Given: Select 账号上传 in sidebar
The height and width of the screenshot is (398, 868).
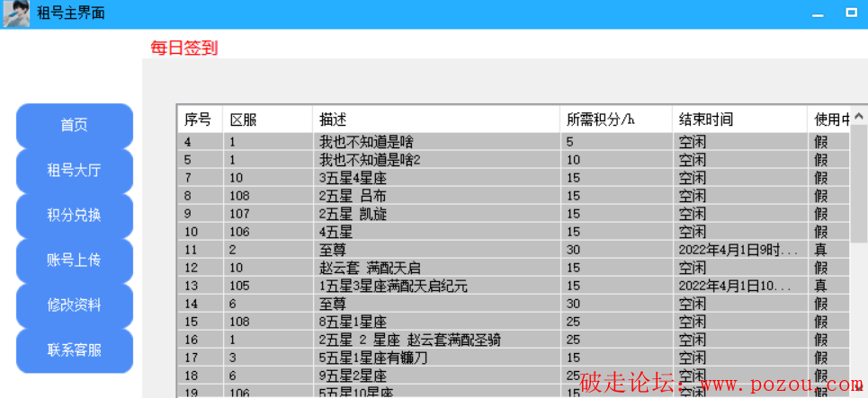Looking at the screenshot, I should pos(75,261).
